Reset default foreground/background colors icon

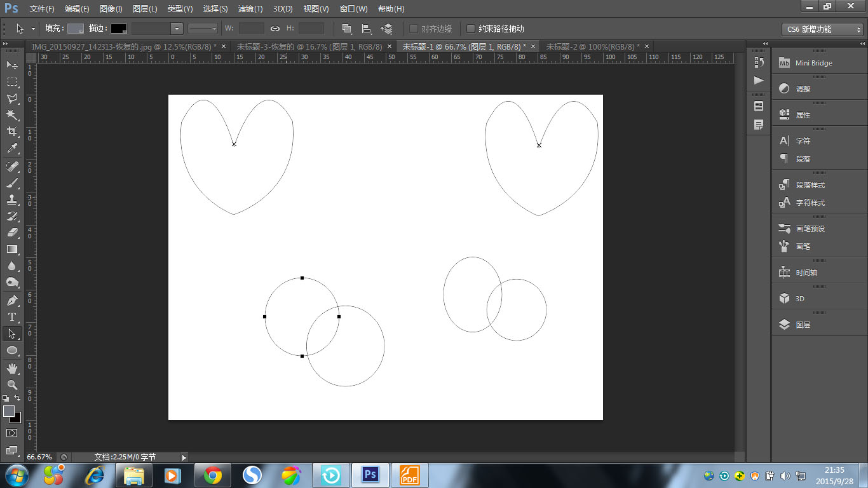point(6,398)
